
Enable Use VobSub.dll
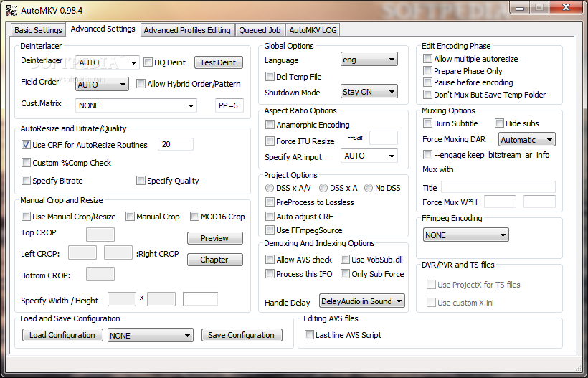tap(345, 259)
